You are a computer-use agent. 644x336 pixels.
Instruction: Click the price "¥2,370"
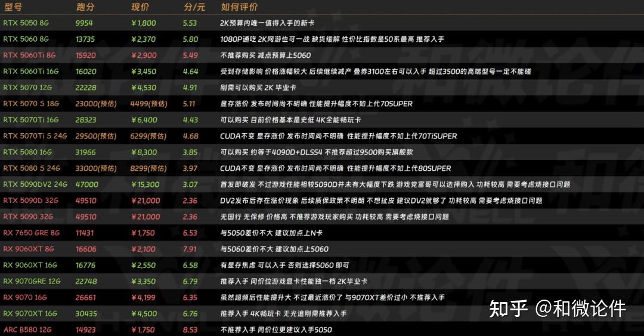point(143,39)
